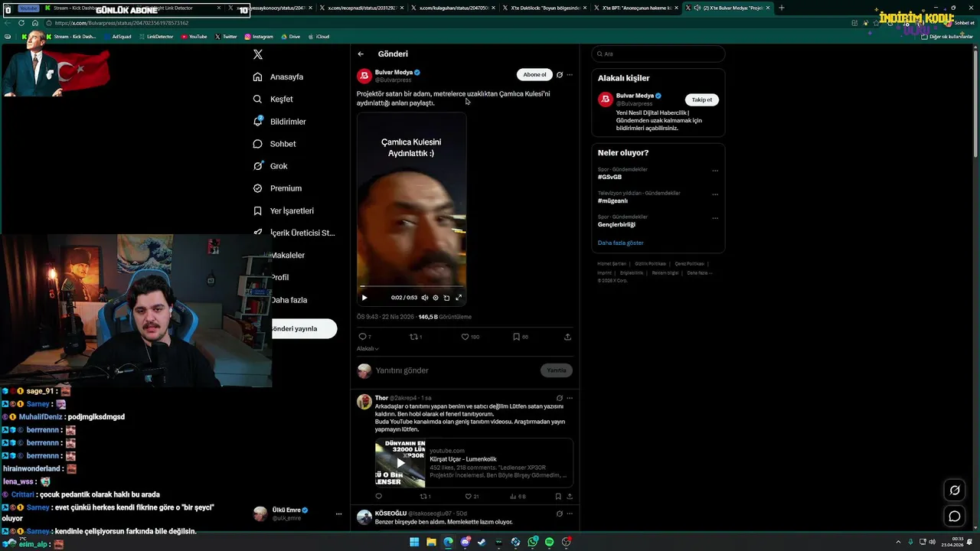Open Grok in the sidebar
980x551 pixels.
click(x=270, y=166)
